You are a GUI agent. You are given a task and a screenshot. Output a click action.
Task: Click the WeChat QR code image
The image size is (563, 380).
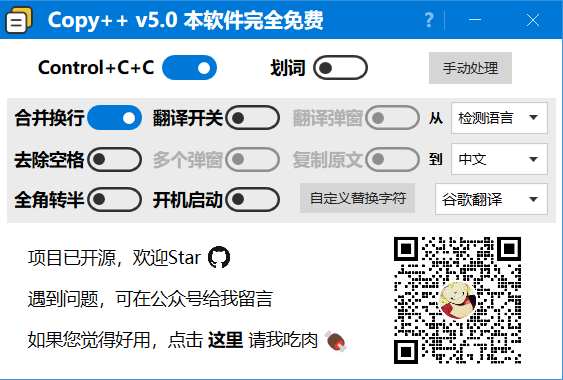[x=457, y=300]
